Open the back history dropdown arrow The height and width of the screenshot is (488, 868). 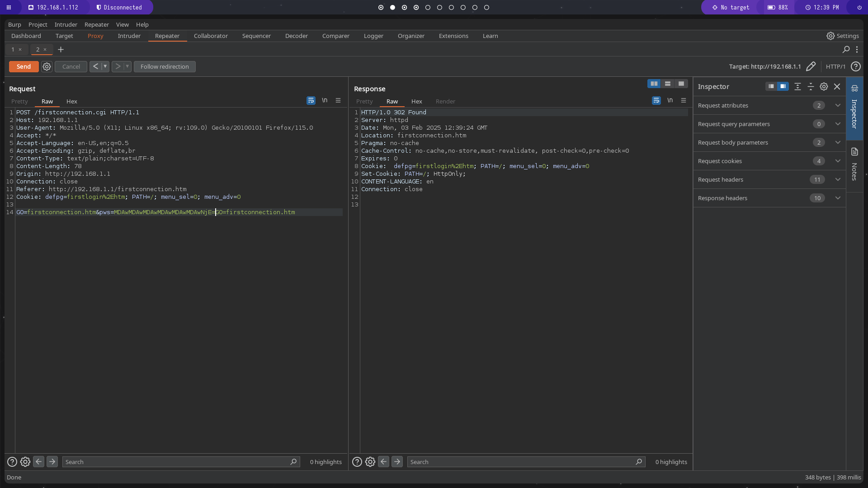[x=105, y=66]
